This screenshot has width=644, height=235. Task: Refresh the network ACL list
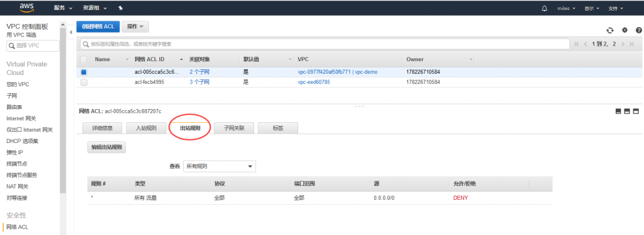(610, 30)
